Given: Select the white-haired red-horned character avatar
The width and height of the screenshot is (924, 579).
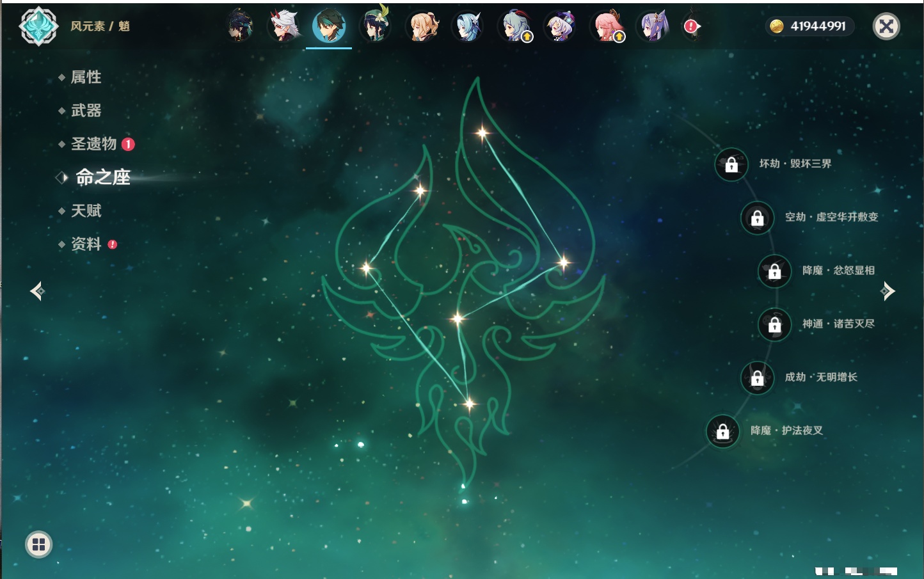Looking at the screenshot, I should pos(284,26).
